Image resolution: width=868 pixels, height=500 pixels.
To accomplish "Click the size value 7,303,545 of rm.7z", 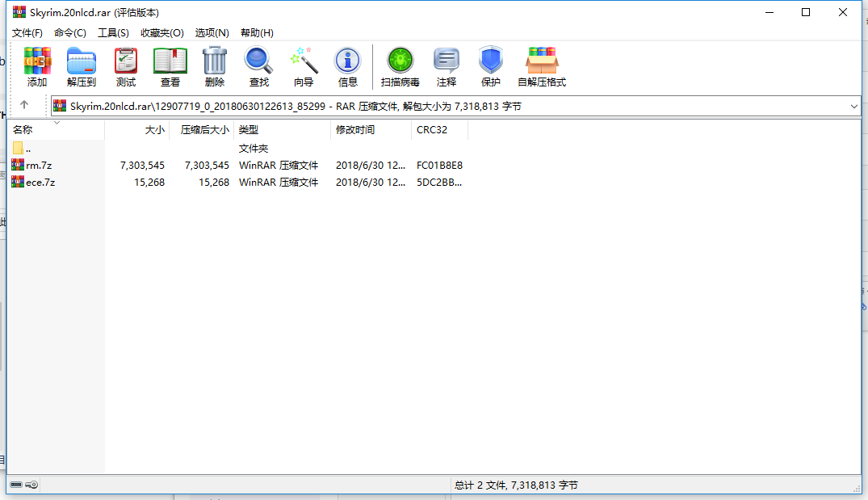I will click(x=142, y=166).
